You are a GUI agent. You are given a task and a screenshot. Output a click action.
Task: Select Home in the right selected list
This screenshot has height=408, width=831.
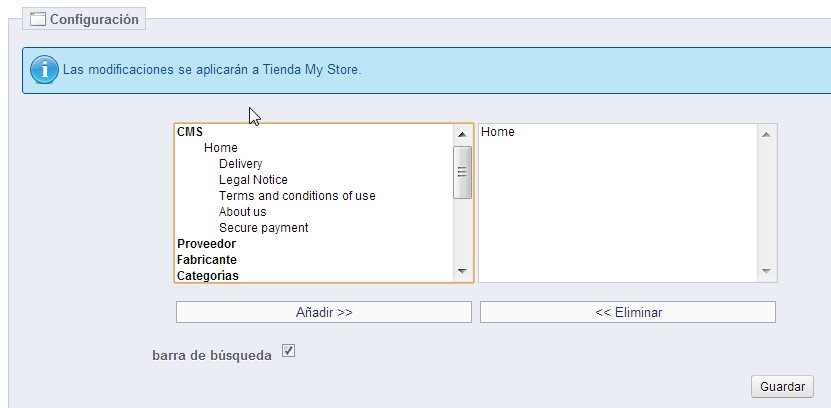(x=498, y=132)
